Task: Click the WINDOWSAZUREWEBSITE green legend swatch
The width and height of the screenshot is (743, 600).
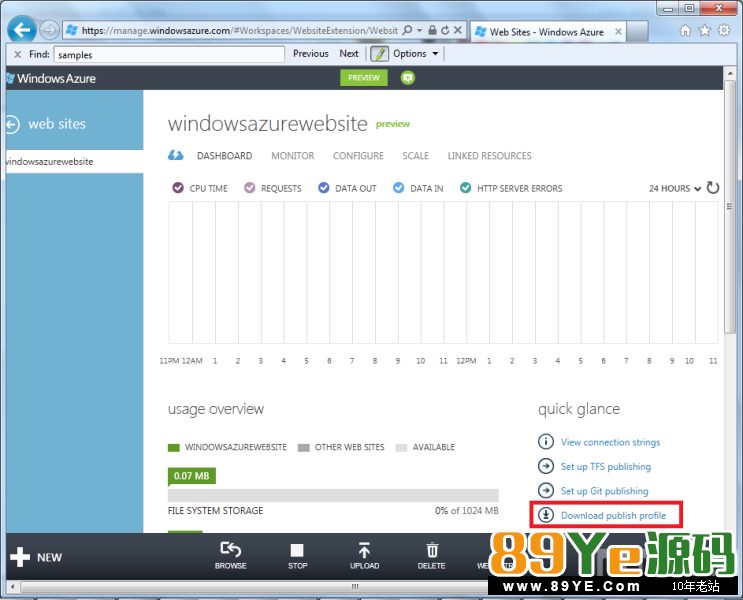Action: pos(173,447)
